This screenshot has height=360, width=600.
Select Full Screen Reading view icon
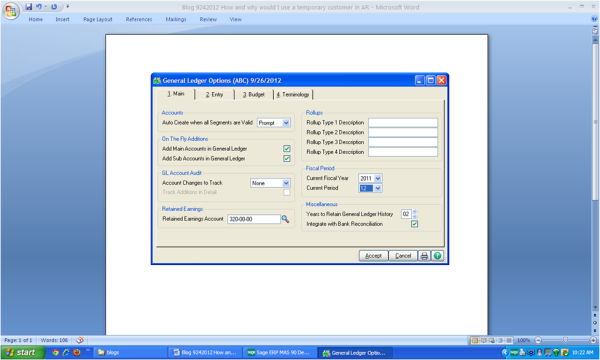(x=484, y=340)
